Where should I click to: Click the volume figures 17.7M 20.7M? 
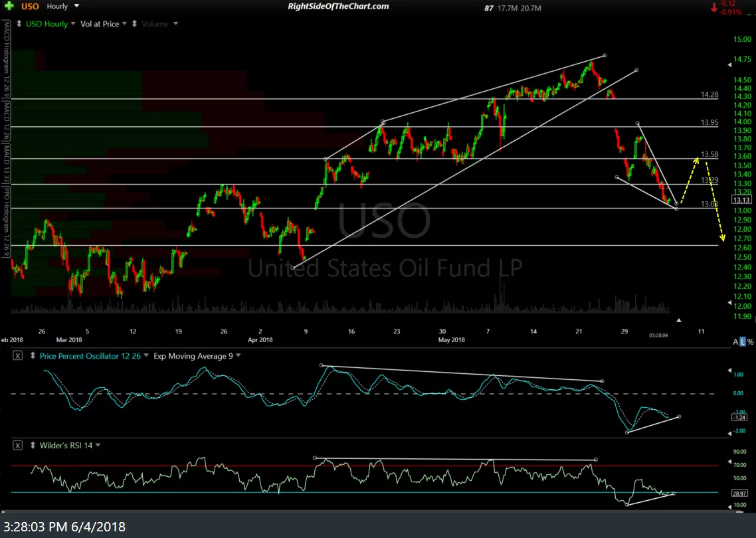click(x=521, y=8)
